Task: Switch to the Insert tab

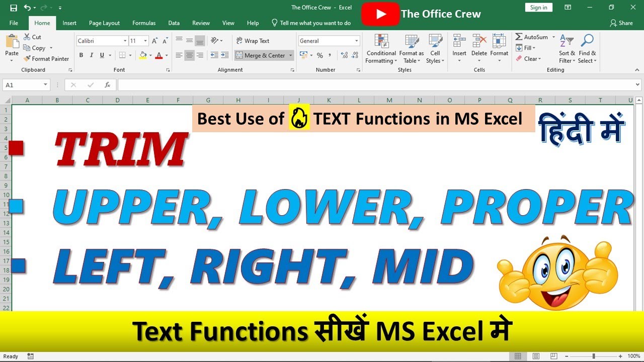Action: (69, 23)
